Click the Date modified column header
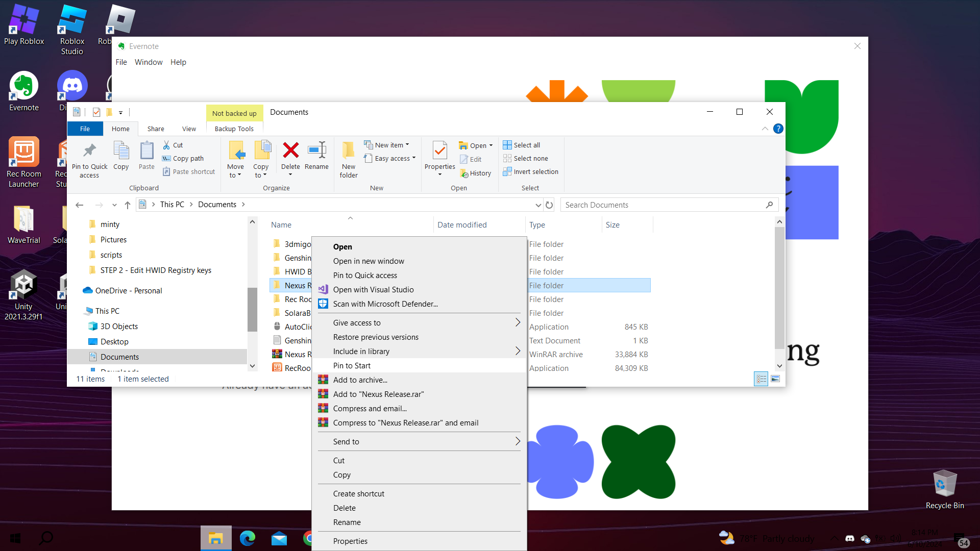 (462, 224)
